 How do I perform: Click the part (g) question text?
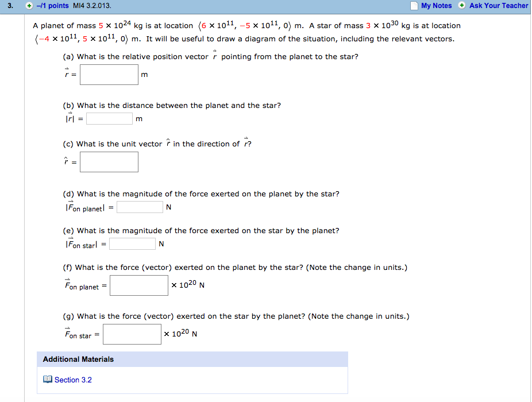coord(236,316)
